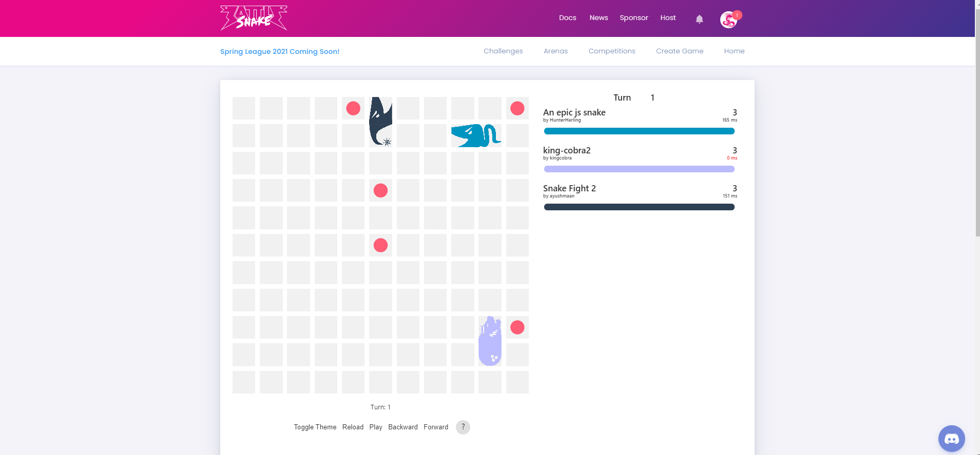Click Snake Fight 2 health bar

point(639,207)
